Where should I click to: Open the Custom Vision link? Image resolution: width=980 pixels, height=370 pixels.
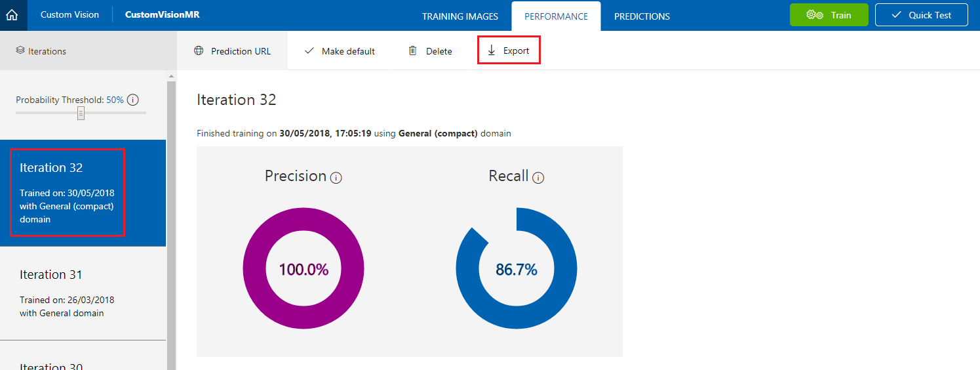pyautogui.click(x=69, y=15)
